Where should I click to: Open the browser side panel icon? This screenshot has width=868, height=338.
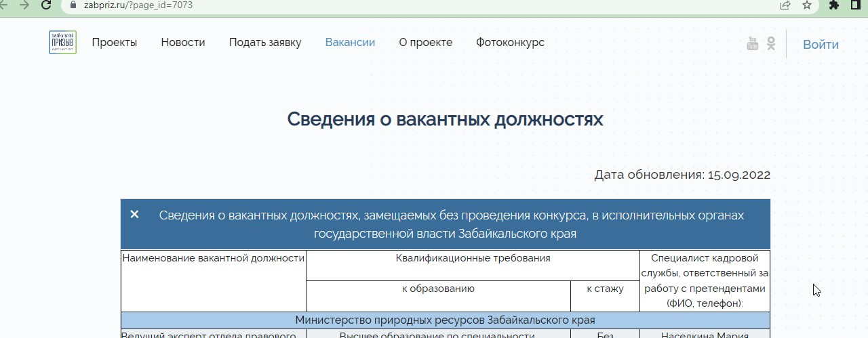pos(856,5)
